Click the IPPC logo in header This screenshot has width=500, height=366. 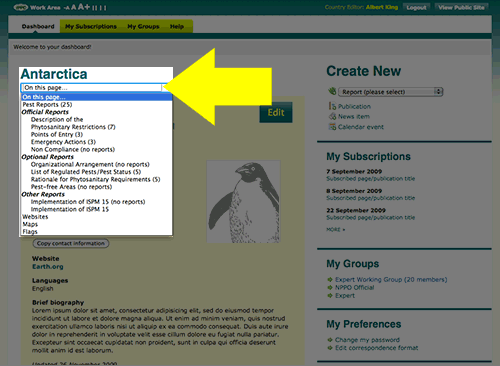20,7
